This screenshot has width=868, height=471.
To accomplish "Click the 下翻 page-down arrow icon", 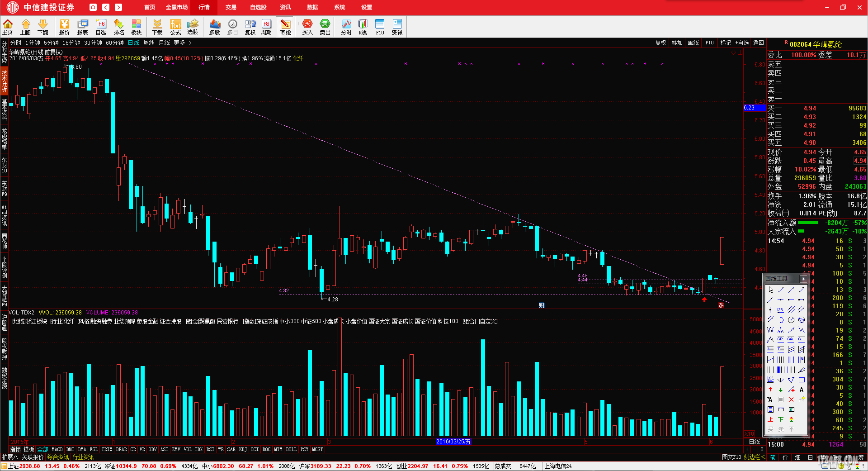I will tap(43, 27).
